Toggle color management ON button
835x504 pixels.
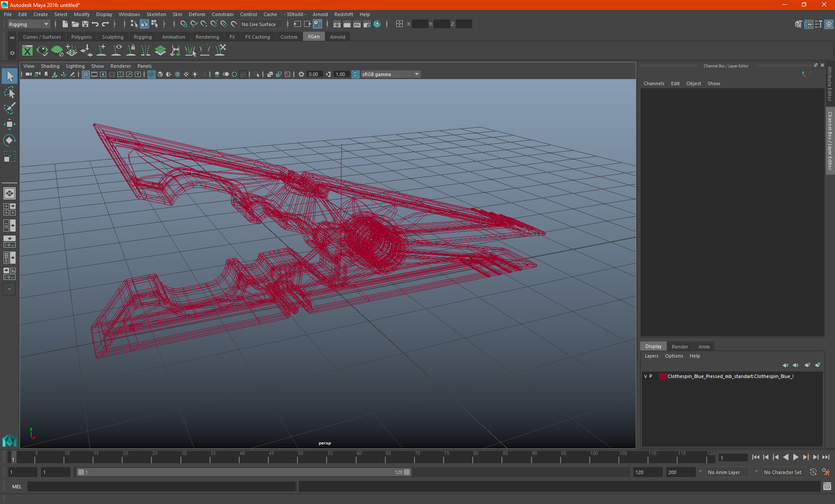[x=355, y=74]
